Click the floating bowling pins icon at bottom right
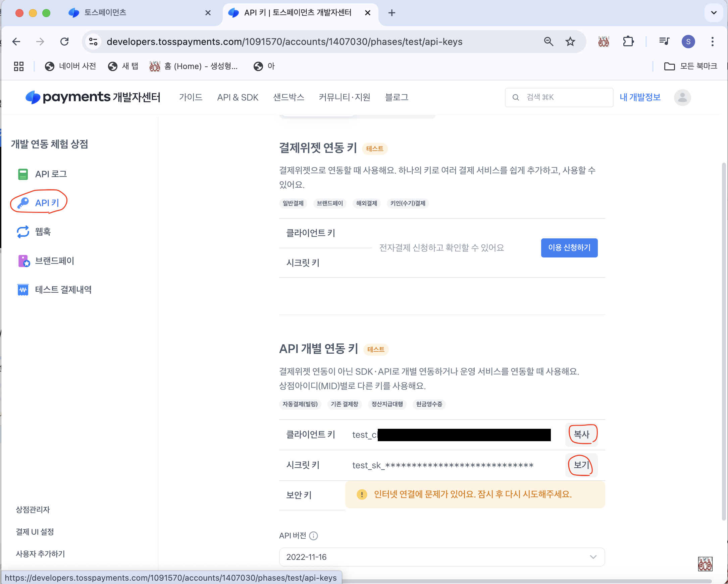The width and height of the screenshot is (728, 584). coord(705,564)
